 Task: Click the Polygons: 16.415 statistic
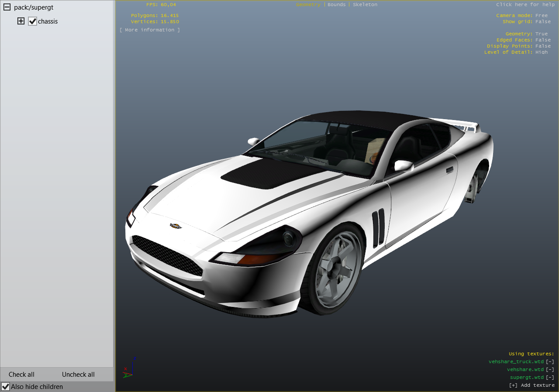155,15
